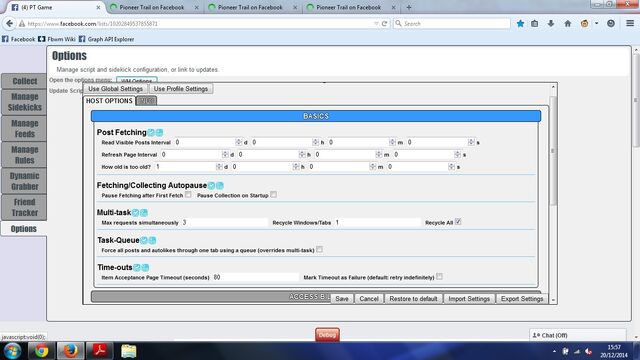The image size is (640, 360).
Task: Tick Mark Timeout as Failure checkbox
Action: click(x=439, y=277)
